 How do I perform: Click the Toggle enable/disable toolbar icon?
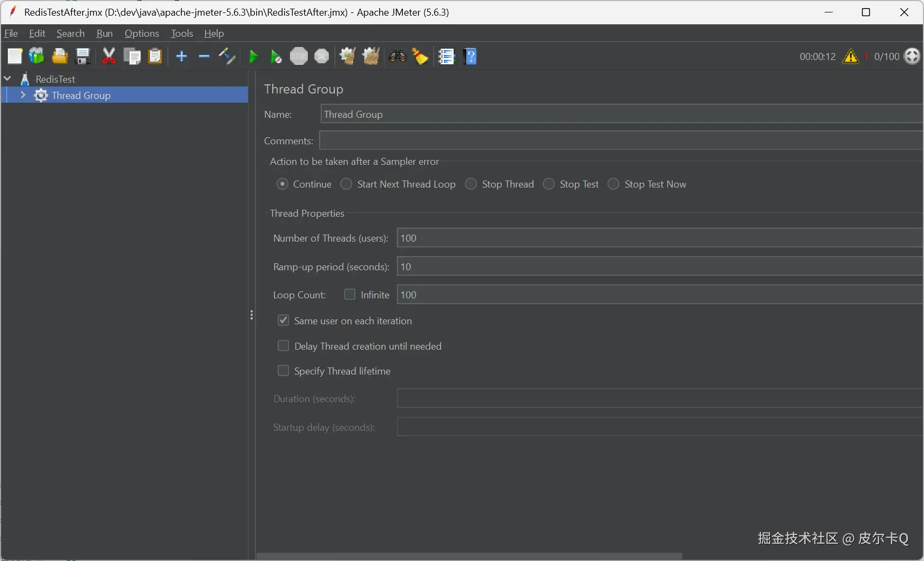[227, 56]
